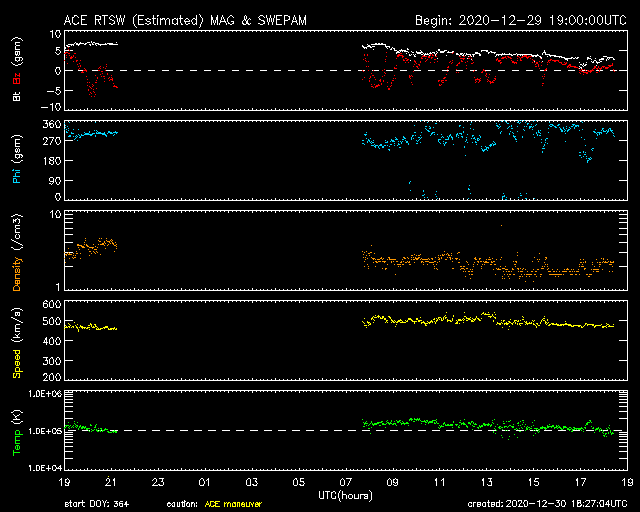
Task: Click the '-5' tick on the Bt Bz axis
Action: click(x=55, y=91)
